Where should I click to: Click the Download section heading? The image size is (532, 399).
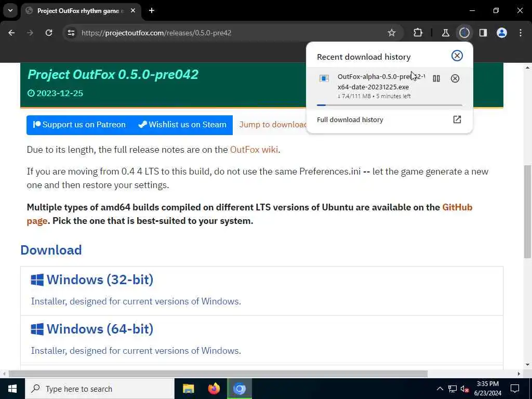[51, 250]
